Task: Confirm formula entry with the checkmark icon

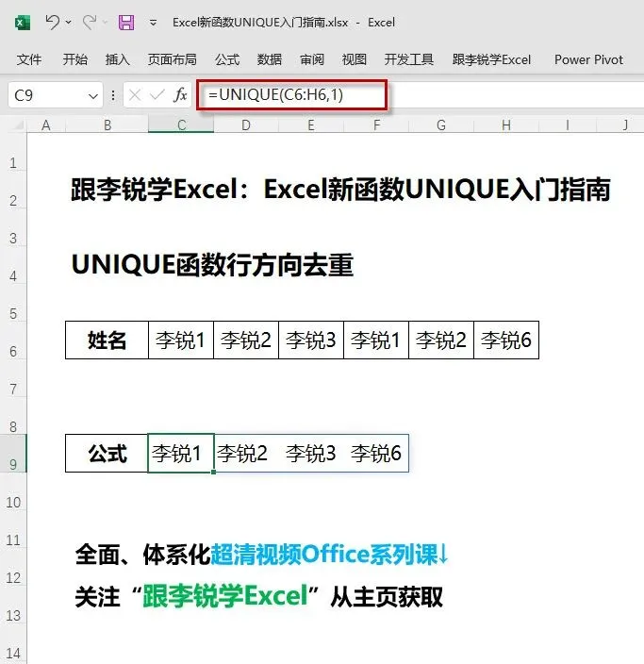Action: (x=157, y=95)
